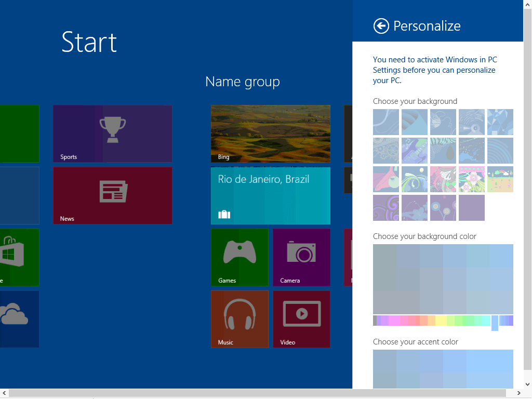This screenshot has height=399, width=532.
Task: Choose the pink and gray checkered abstract background
Action: [443, 179]
